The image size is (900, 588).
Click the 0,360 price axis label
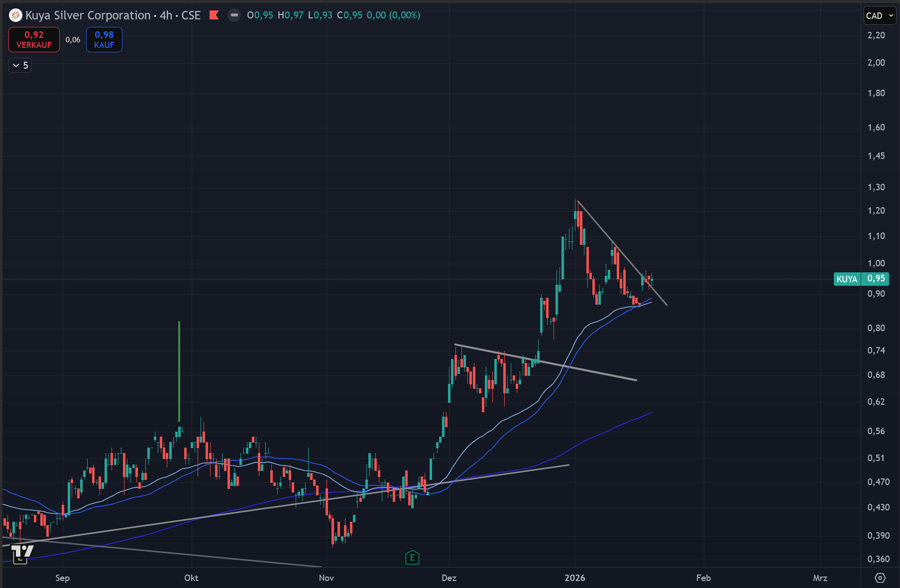879,559
